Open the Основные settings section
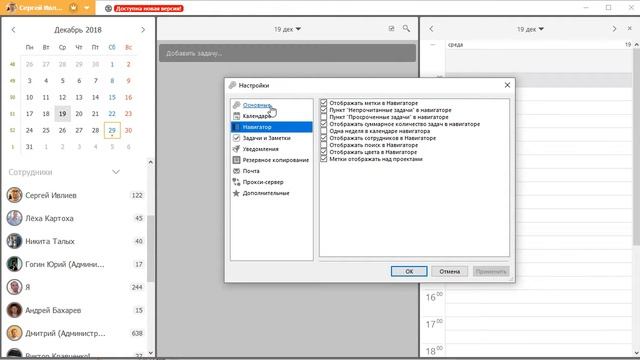This screenshot has height=360, width=640. point(257,105)
